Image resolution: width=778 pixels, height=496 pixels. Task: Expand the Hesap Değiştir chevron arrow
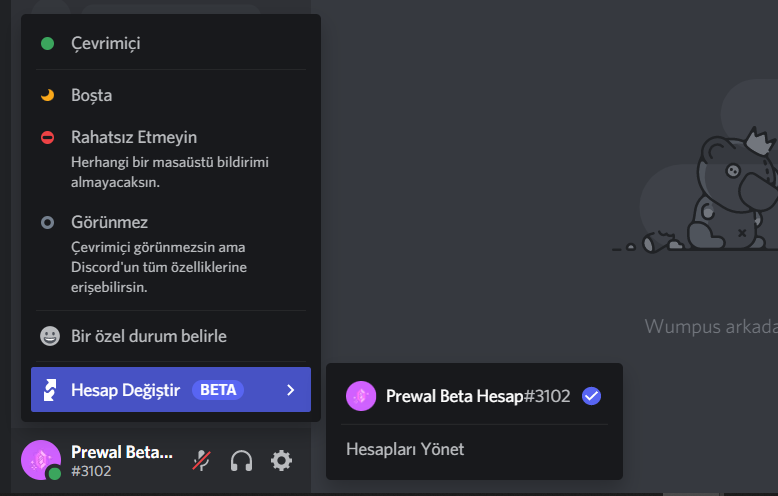click(291, 390)
